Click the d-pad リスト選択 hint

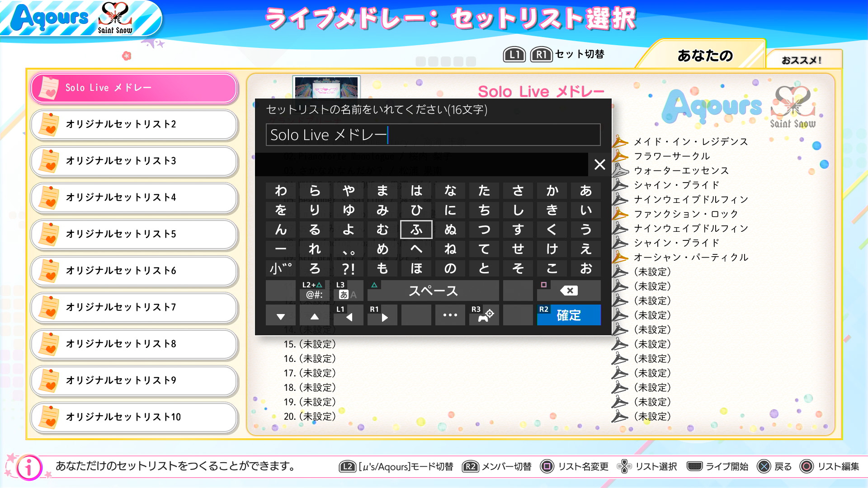pos(647,466)
